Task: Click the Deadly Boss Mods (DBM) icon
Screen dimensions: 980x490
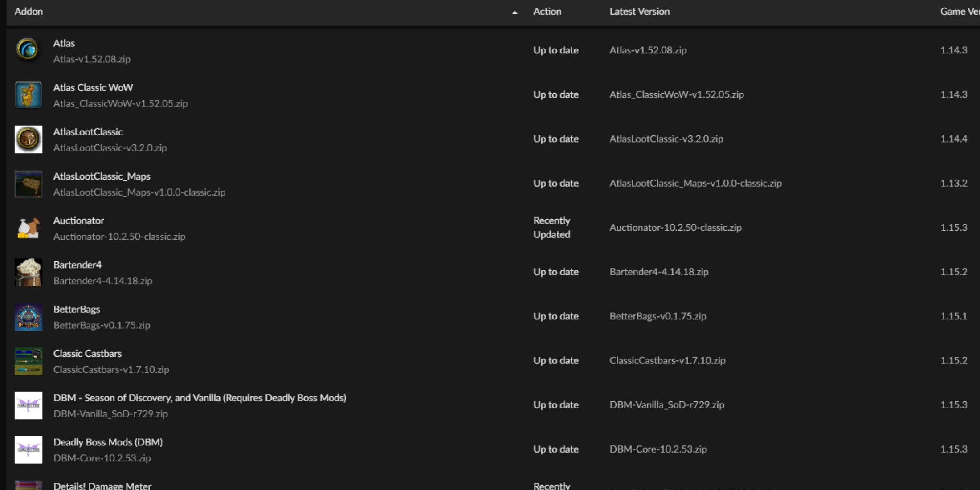Action: point(28,449)
